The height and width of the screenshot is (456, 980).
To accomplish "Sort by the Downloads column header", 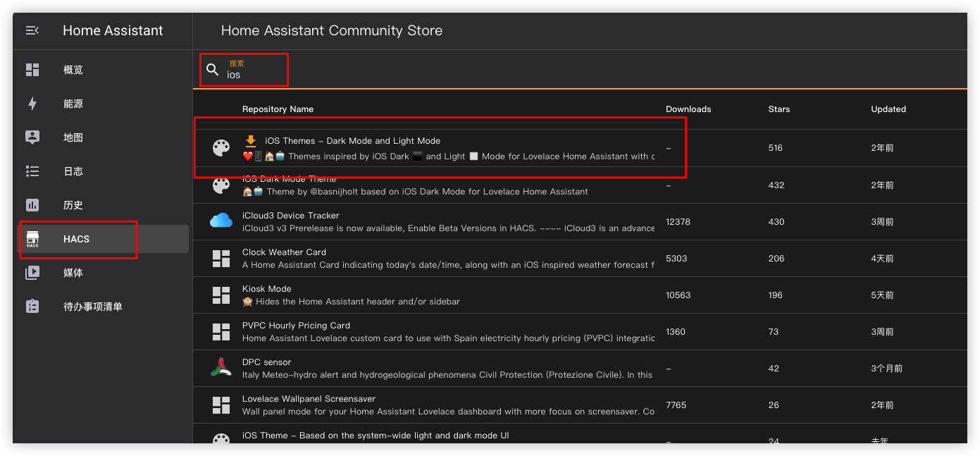I will point(688,109).
